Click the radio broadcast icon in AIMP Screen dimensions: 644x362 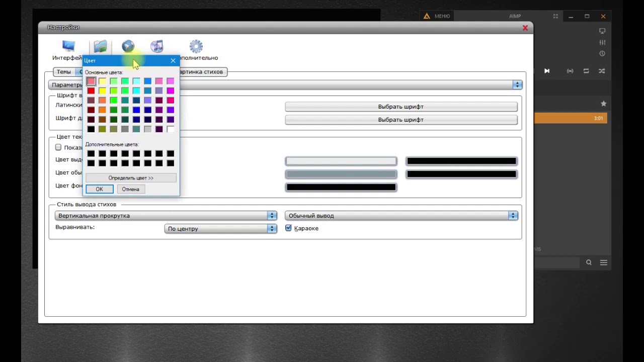[x=570, y=71]
